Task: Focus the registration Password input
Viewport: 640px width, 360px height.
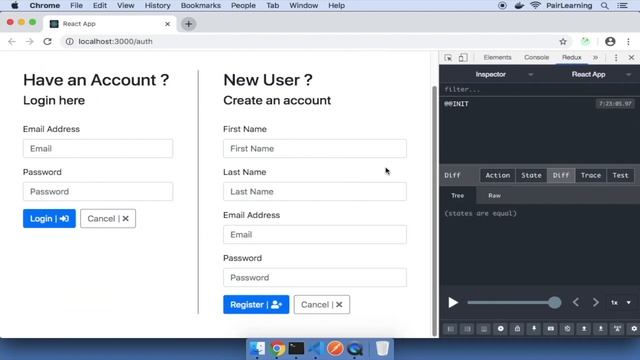Action: (315, 278)
